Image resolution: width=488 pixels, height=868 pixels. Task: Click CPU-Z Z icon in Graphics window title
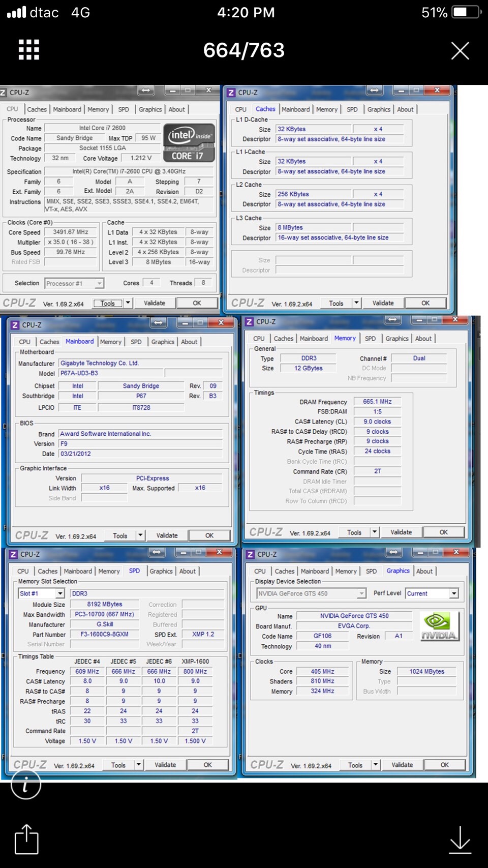250,554
